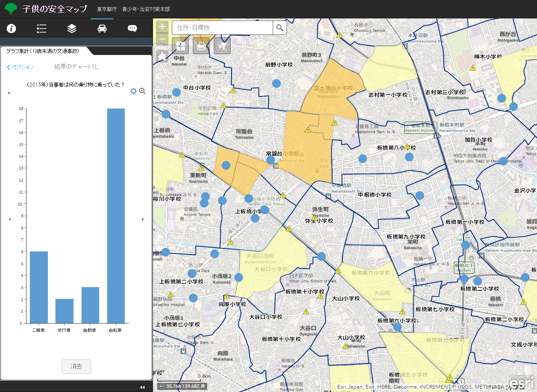
Task: Click the chart magnify zoom icon
Action: click(142, 91)
